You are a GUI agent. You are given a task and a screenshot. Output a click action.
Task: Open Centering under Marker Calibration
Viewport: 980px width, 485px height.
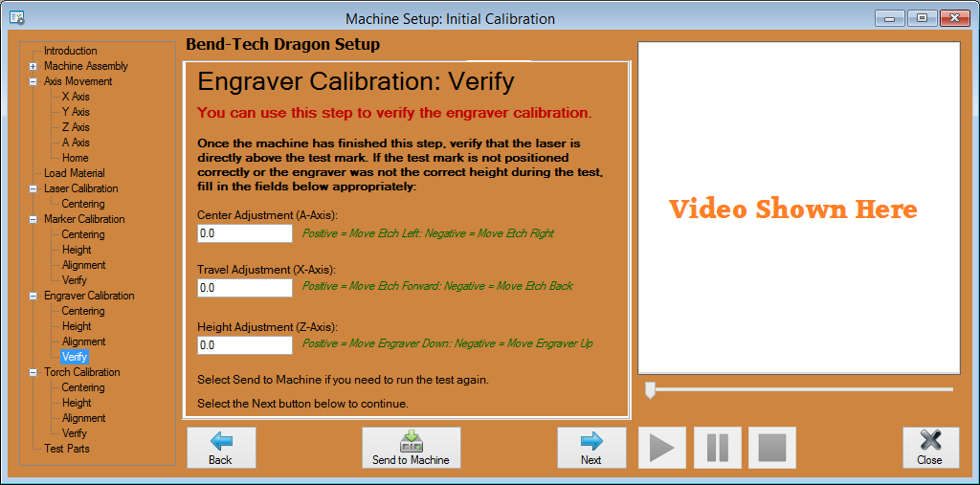coord(83,234)
